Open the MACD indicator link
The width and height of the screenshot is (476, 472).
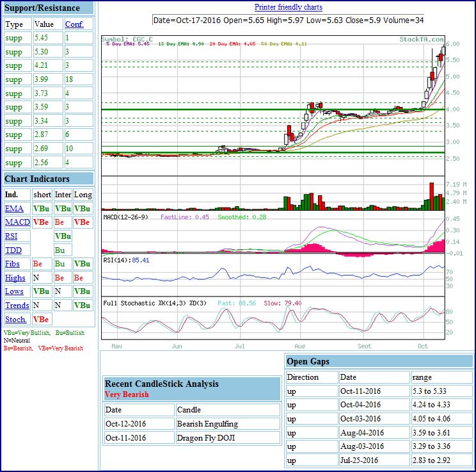17,222
